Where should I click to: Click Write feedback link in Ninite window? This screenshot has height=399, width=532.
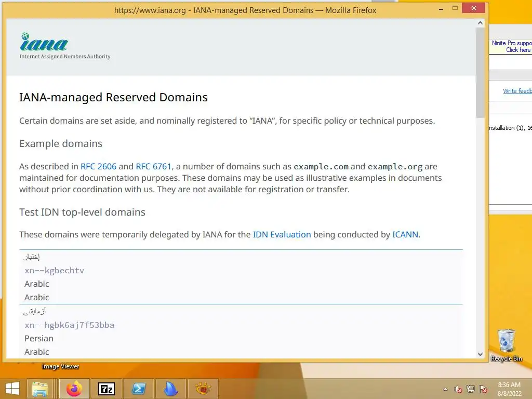tap(517, 91)
